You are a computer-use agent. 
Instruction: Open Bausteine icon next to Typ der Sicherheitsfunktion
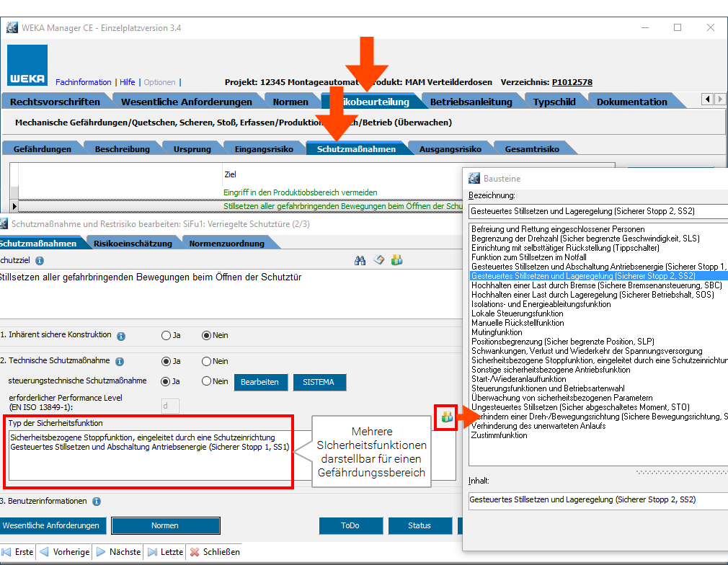[446, 417]
